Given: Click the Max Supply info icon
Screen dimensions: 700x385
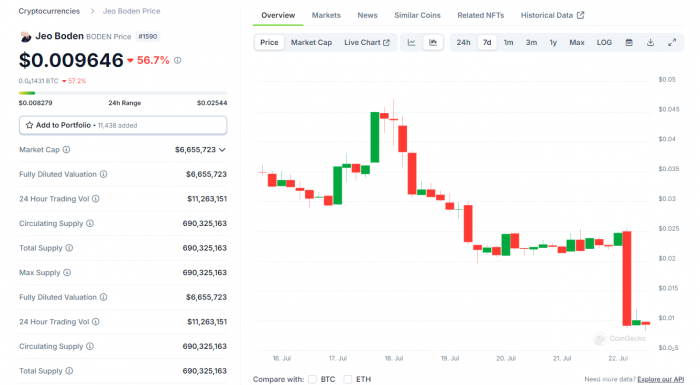Looking at the screenshot, I should (67, 272).
